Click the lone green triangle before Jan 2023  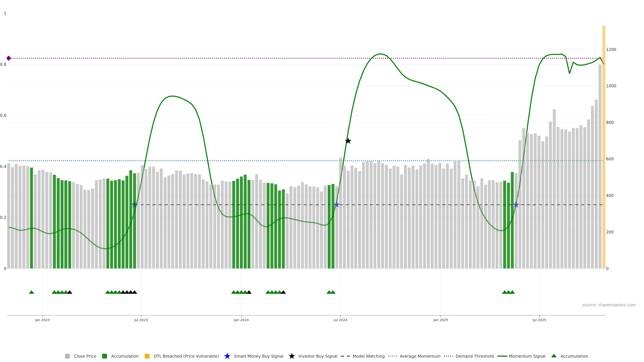tap(32, 292)
